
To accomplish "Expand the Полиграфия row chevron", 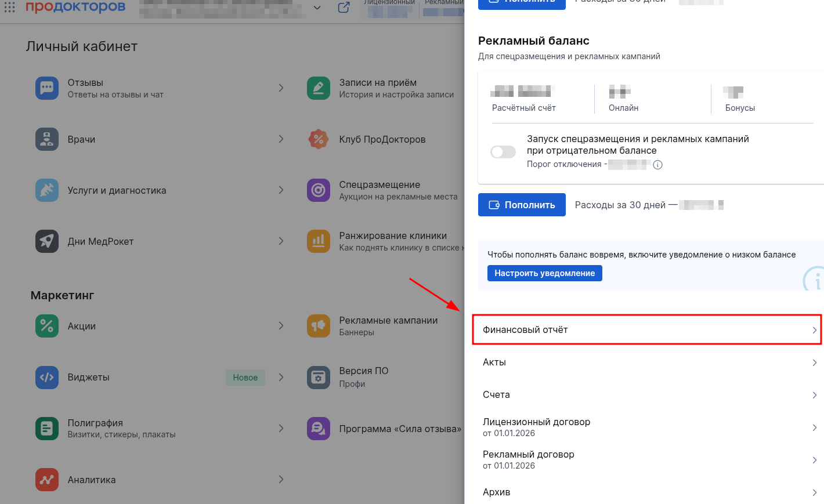I will tap(281, 428).
